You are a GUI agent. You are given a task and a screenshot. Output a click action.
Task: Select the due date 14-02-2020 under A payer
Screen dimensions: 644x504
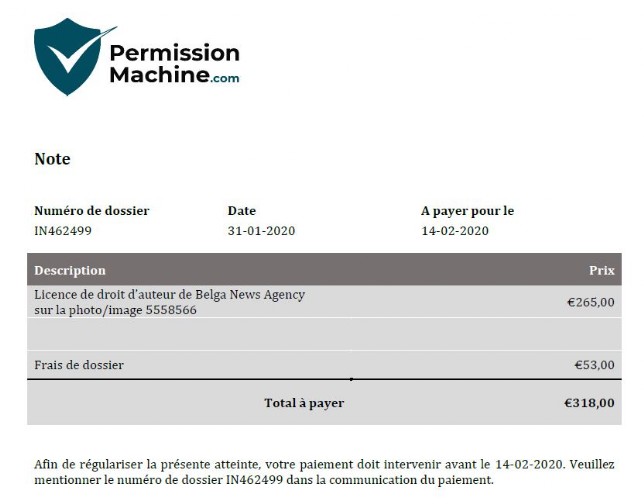455,230
